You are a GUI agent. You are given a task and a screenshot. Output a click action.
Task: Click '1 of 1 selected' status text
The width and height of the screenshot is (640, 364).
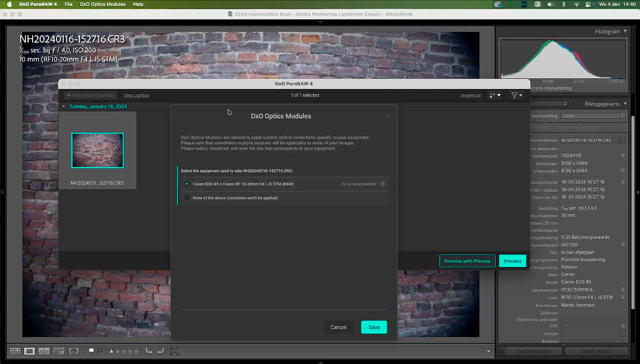tap(305, 95)
